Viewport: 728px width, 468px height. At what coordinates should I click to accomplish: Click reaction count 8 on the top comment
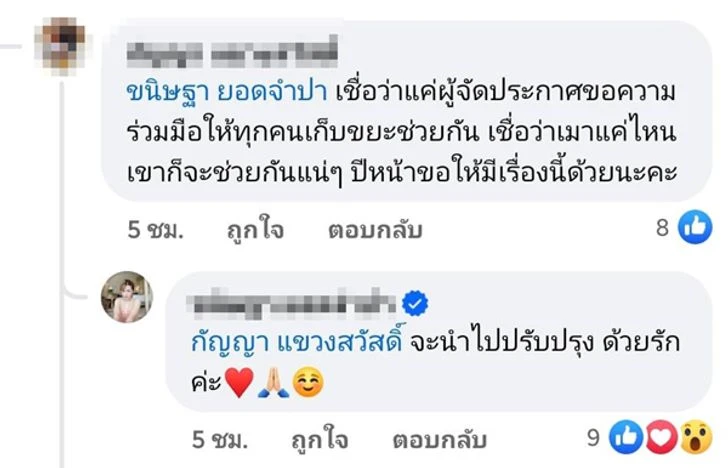click(662, 229)
